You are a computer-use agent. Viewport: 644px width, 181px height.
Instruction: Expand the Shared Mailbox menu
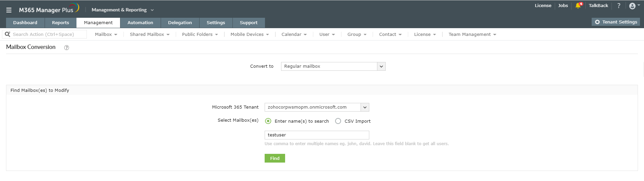(x=150, y=35)
